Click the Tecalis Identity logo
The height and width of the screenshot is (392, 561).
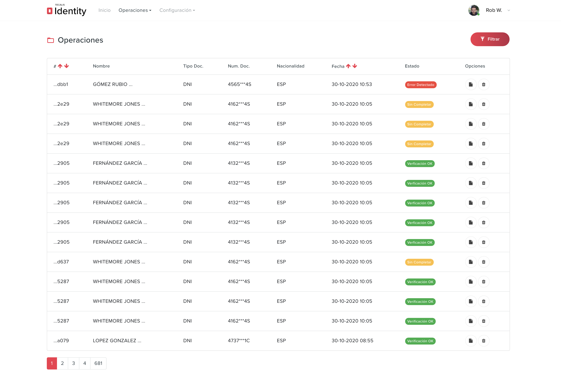point(67,11)
